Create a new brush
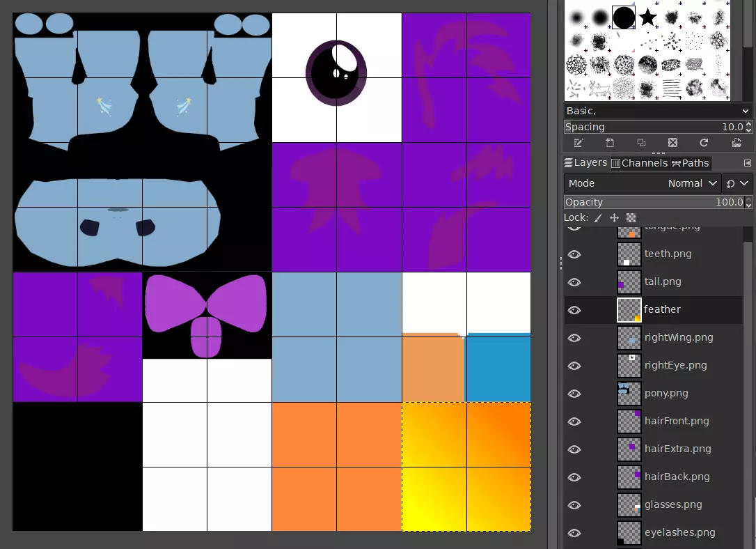This screenshot has height=549, width=756. 610,143
